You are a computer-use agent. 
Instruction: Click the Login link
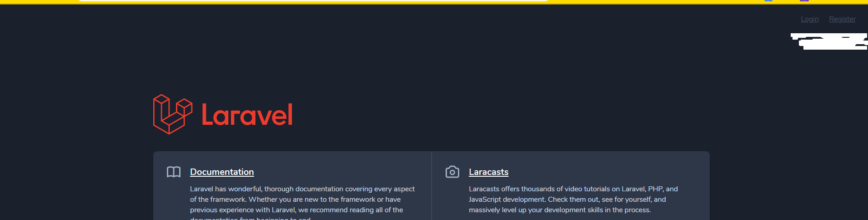pos(809,19)
